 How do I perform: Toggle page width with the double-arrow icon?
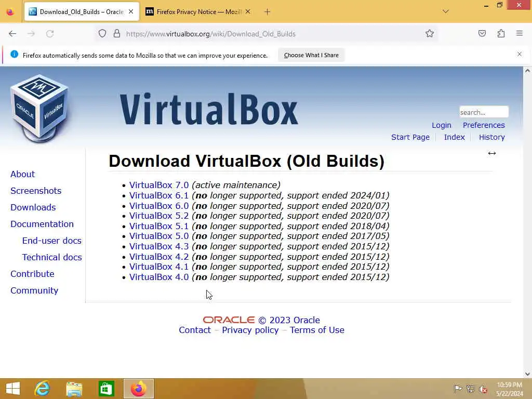(491, 153)
